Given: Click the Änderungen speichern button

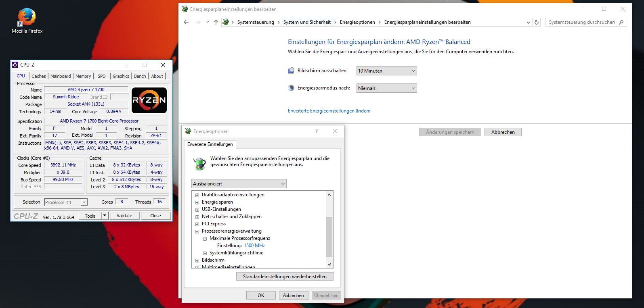Looking at the screenshot, I should [450, 132].
